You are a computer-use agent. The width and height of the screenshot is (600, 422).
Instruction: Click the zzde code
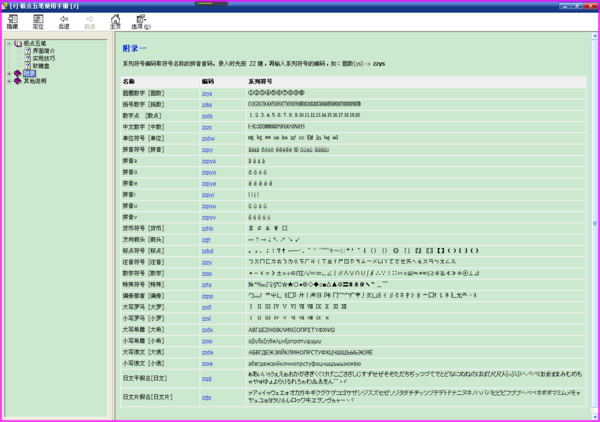tap(207, 352)
